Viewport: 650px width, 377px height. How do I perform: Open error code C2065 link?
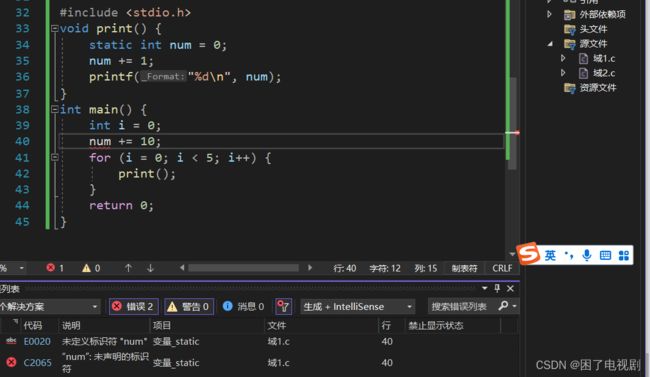tap(37, 362)
